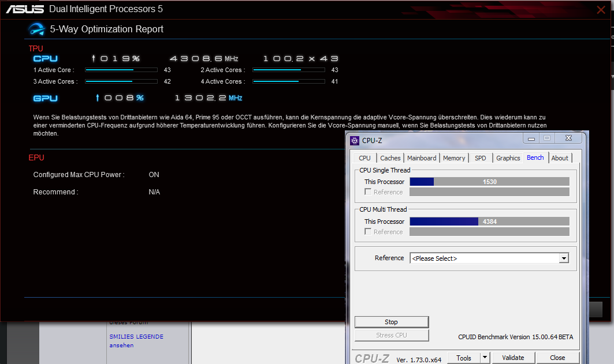Click the GPU 008% increase value
Viewport: 614px width, 364px height.
(120, 97)
